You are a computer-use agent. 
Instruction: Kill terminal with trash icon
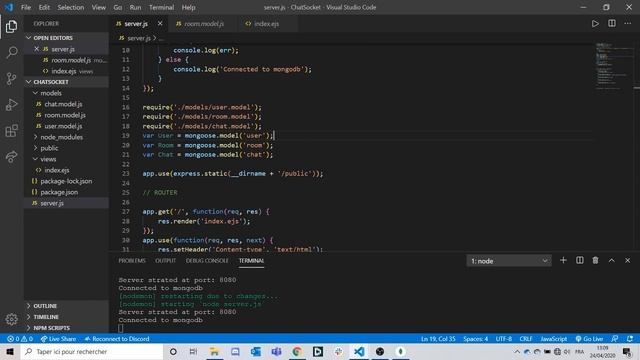tap(596, 260)
